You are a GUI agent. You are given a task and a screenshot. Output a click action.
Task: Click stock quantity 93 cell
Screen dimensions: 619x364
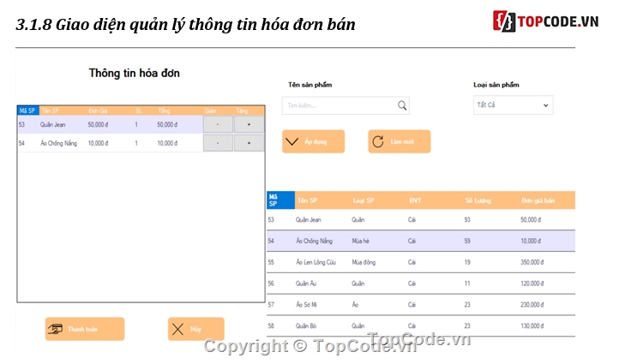click(467, 219)
